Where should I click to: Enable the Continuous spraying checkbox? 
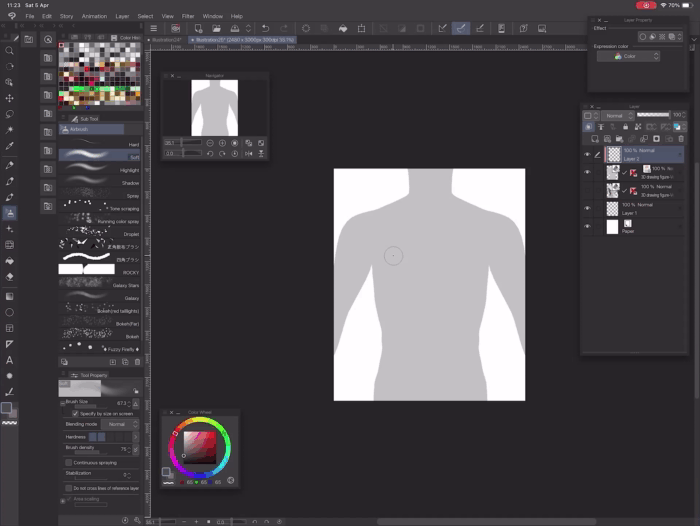pos(68,463)
